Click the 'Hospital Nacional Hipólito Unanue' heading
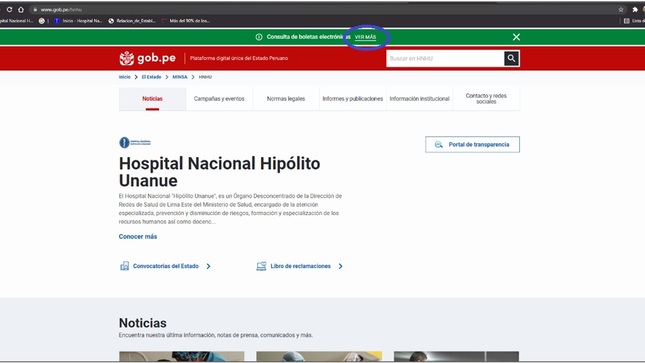 click(219, 172)
